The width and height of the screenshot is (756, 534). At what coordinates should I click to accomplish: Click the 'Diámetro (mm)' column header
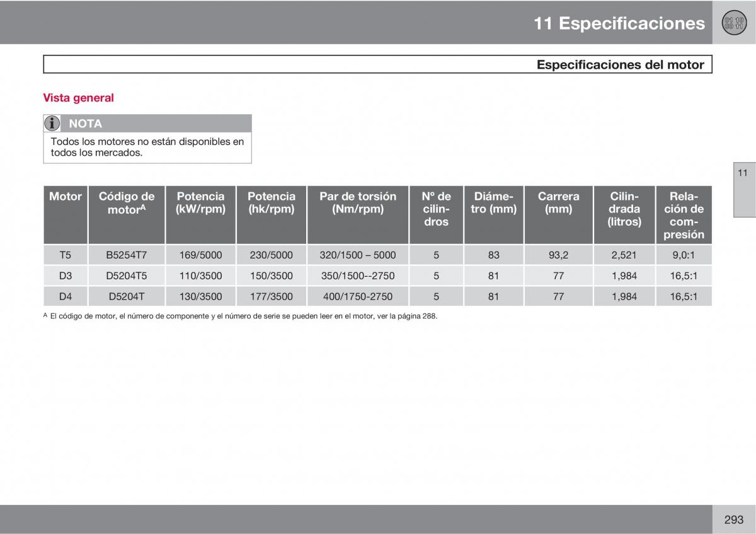click(x=494, y=214)
